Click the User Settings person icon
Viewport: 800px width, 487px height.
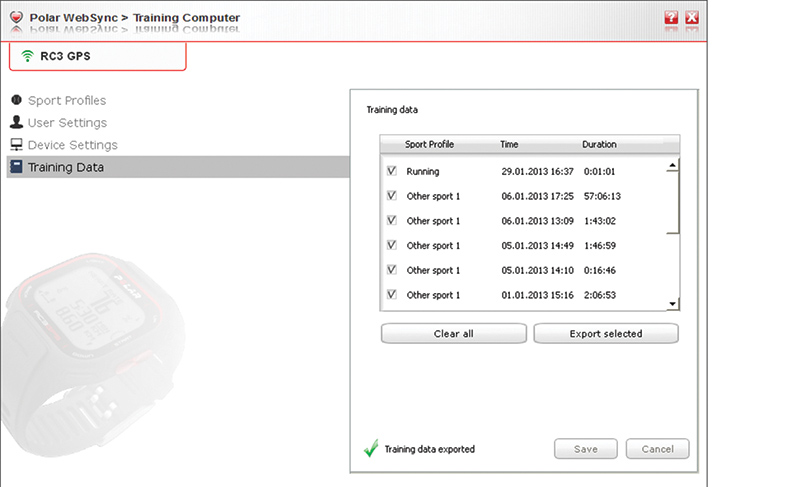[x=16, y=122]
